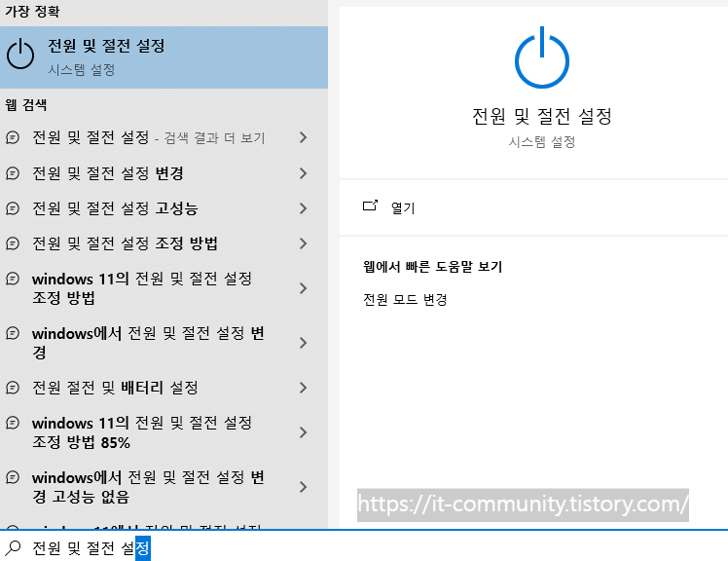Screen dimensions: 728x561
Task: Click the 전원 및 절전 설정 title in the preview pane
Action: click(x=542, y=116)
